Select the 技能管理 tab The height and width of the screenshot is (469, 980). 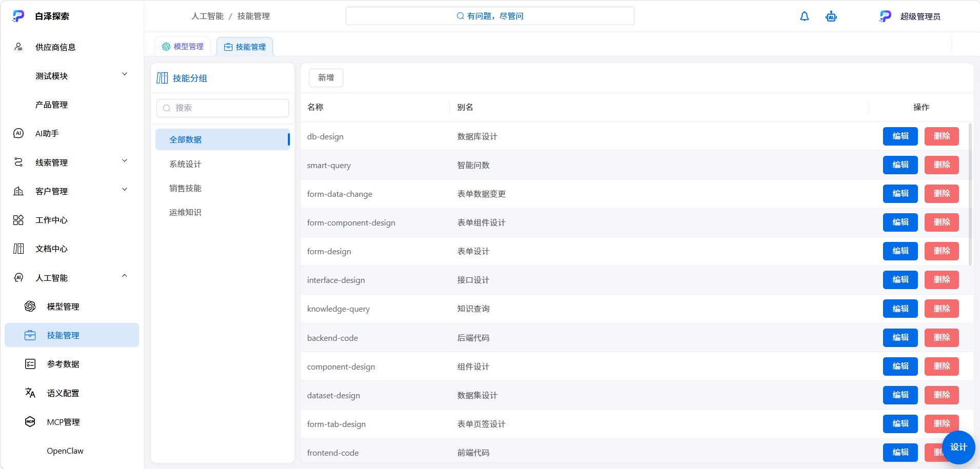click(245, 47)
